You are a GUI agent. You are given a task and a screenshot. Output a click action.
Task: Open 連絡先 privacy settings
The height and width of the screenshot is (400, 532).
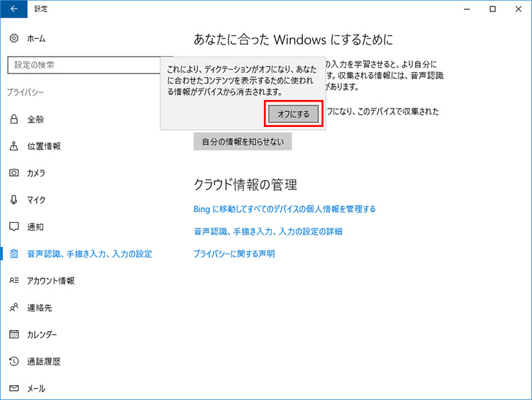(39, 308)
